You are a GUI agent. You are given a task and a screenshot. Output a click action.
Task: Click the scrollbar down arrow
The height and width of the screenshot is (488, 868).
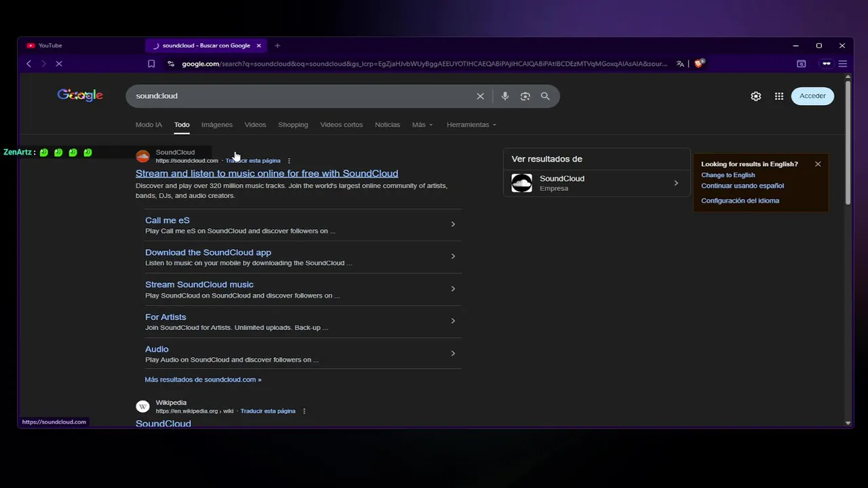(x=848, y=423)
